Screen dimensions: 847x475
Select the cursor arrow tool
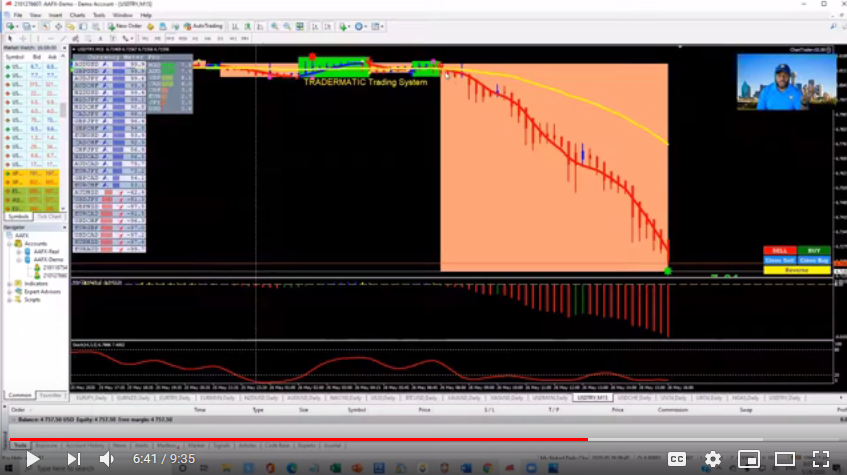coord(10,38)
